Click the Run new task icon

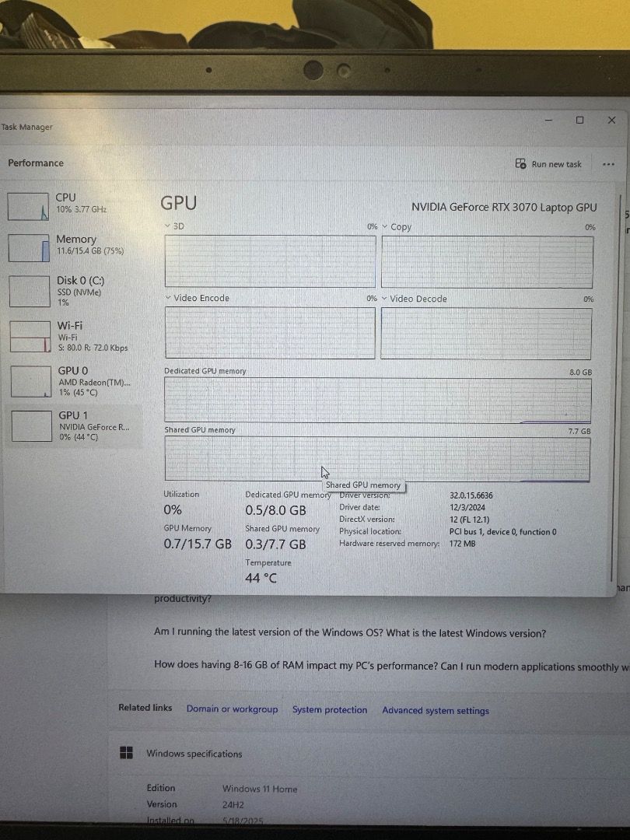coord(520,164)
